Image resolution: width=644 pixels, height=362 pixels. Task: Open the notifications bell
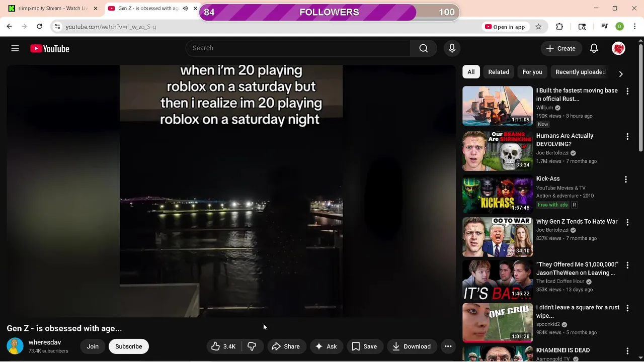coord(594,48)
